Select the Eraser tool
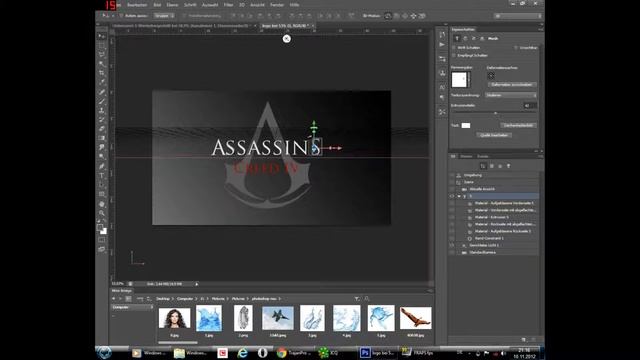Image resolution: width=640 pixels, height=360 pixels. click(x=102, y=129)
